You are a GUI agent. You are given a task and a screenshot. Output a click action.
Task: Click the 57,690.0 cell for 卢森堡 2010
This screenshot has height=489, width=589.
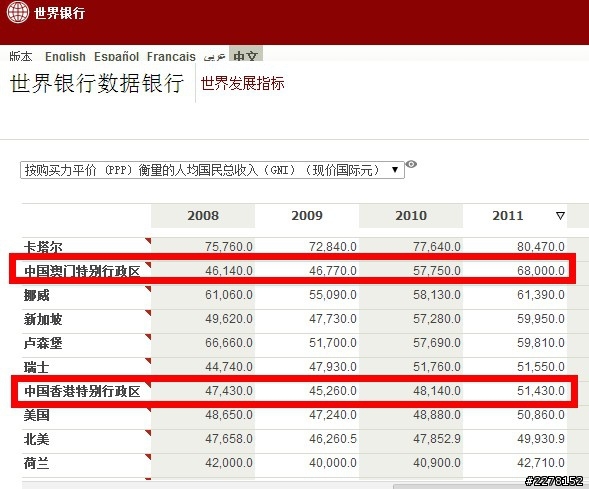tap(437, 343)
